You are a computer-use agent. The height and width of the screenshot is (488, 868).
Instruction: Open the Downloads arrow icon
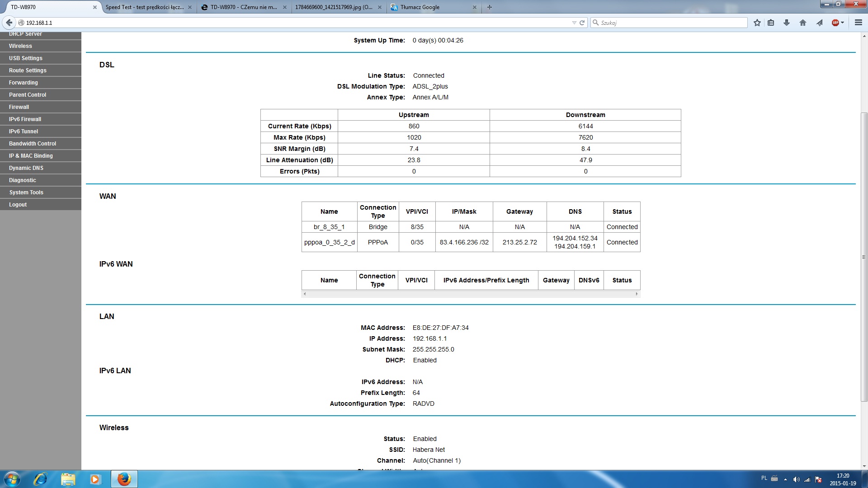pyautogui.click(x=787, y=23)
